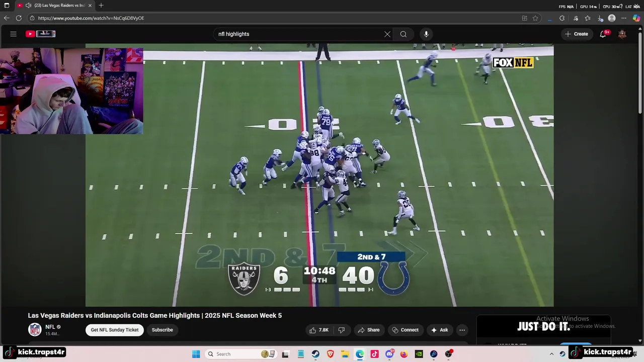Click the video player to pause

(319, 176)
